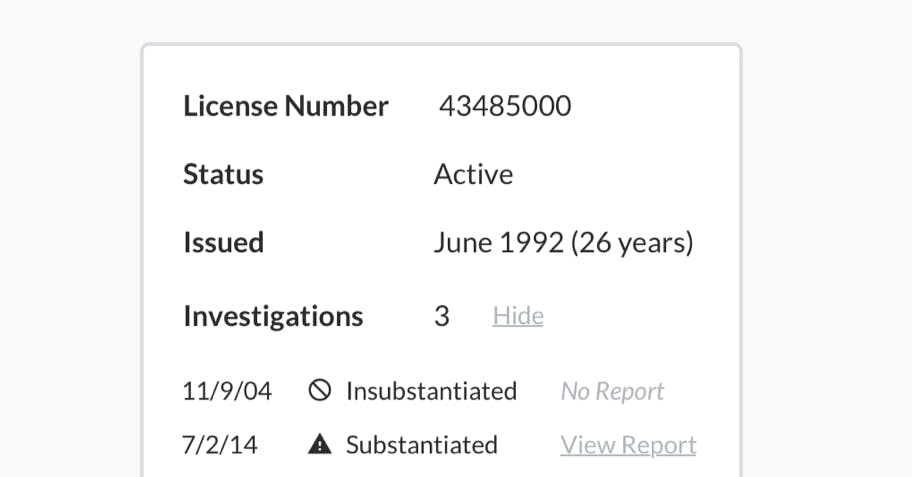Click the Substantiated warning triangle icon

pyautogui.click(x=320, y=445)
